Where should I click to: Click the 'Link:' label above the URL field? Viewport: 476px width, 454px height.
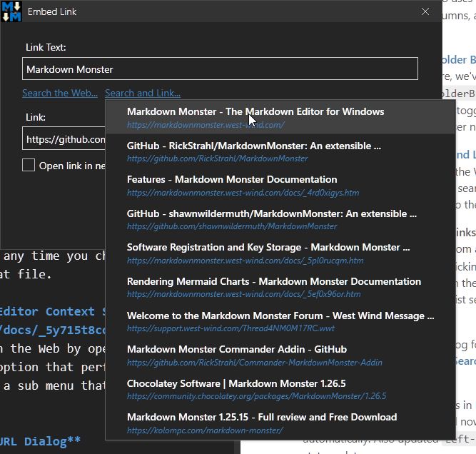coord(36,117)
